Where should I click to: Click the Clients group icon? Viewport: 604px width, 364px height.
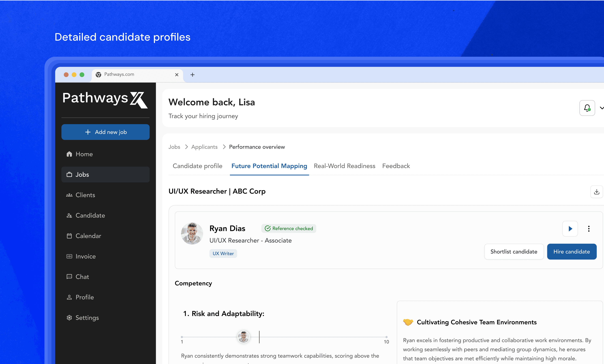click(69, 195)
